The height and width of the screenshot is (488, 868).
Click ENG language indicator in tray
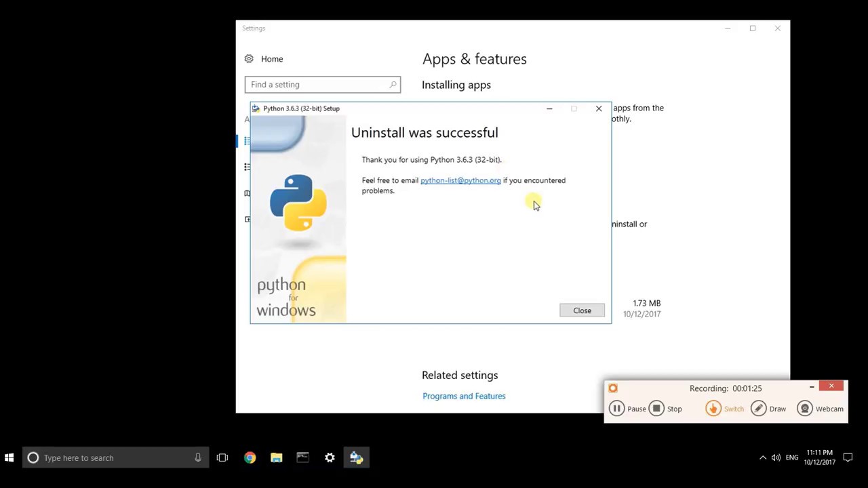click(x=792, y=458)
